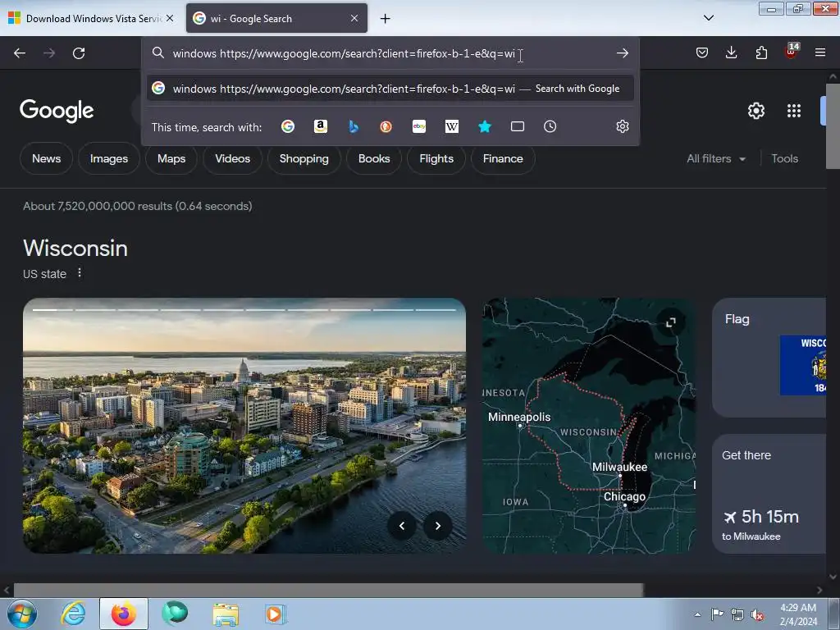List all tabs dropdown arrow
Viewport: 840px width, 630px height.
tap(708, 18)
